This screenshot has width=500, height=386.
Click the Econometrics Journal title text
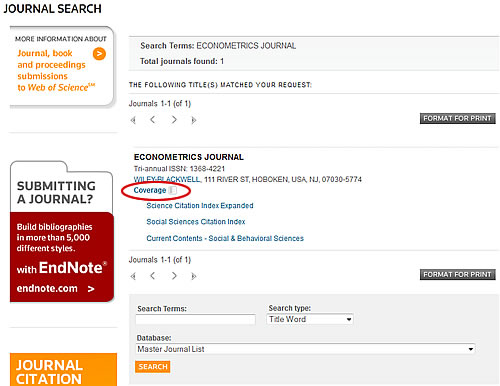189,157
